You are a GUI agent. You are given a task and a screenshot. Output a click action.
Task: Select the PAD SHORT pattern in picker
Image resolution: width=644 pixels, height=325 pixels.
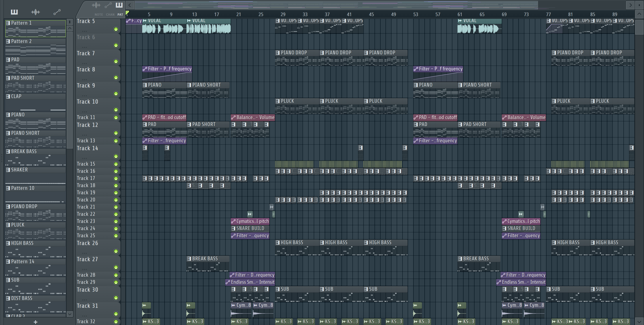[23, 78]
